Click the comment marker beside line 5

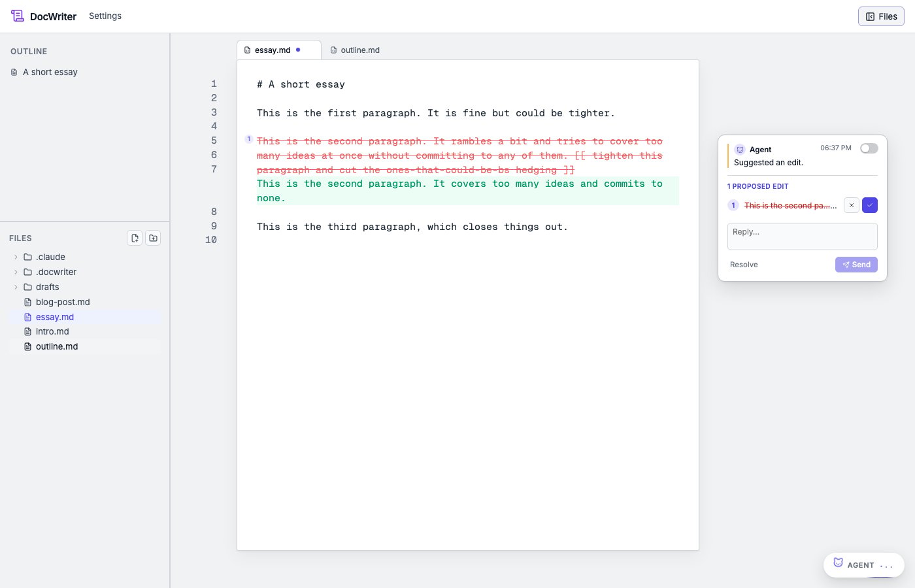coord(249,139)
